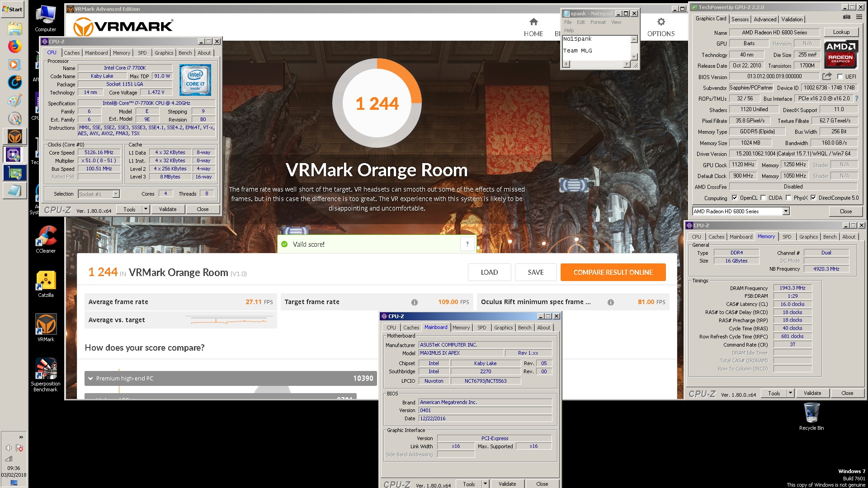Viewport: 868px width, 488px height.
Task: Open the Paint taskbar icon
Action: pyautogui.click(x=14, y=100)
